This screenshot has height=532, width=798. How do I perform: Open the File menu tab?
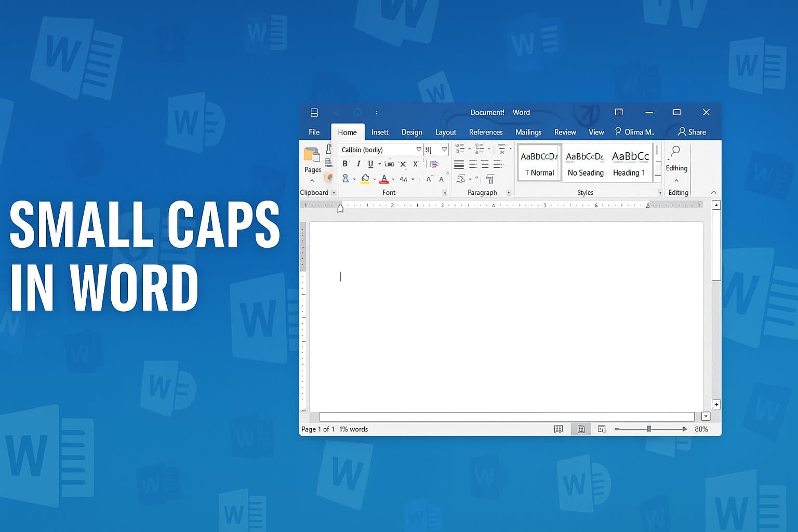click(x=314, y=132)
